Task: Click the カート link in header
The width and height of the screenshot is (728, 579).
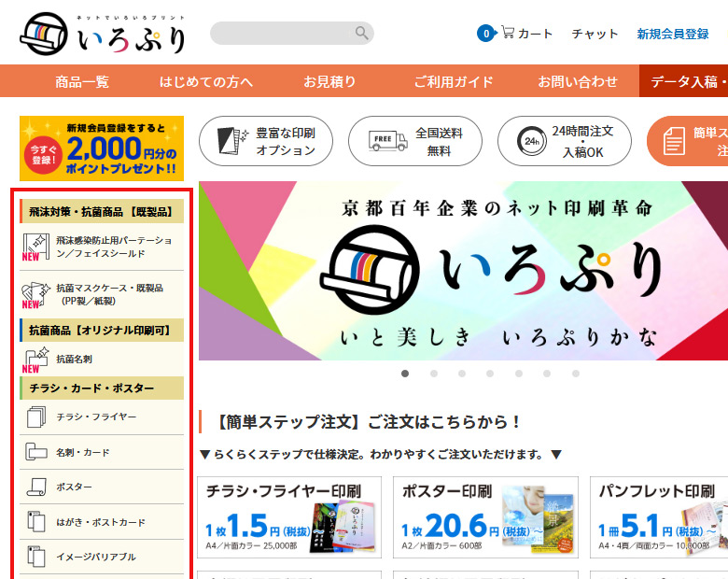Action: [x=536, y=34]
